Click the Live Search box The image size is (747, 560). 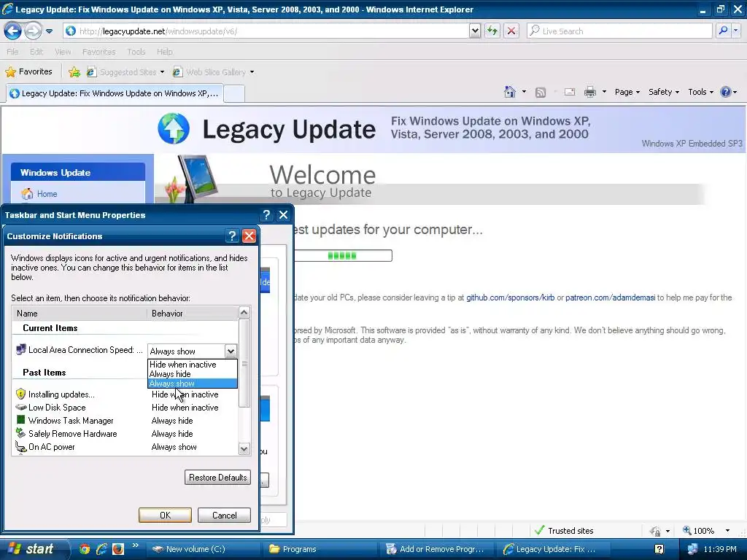click(x=619, y=31)
